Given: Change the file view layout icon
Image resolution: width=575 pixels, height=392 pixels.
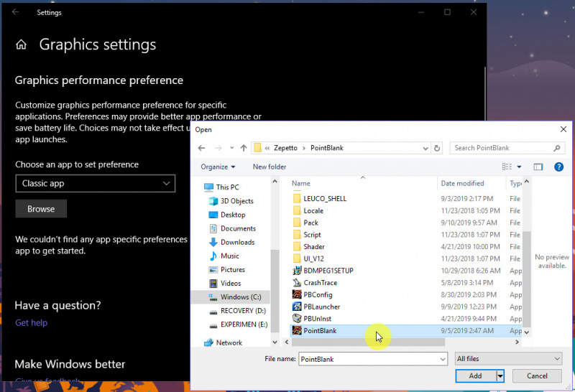Looking at the screenshot, I should (507, 167).
